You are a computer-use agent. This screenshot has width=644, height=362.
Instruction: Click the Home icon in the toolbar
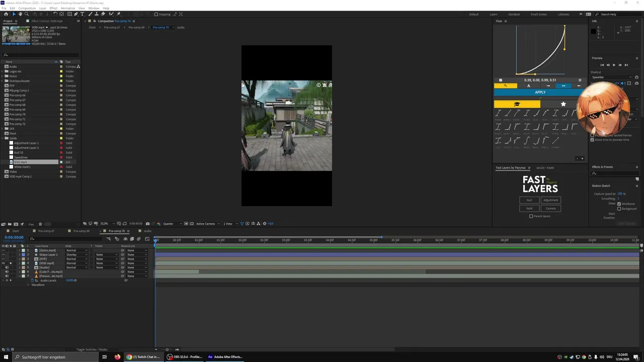(6, 14)
